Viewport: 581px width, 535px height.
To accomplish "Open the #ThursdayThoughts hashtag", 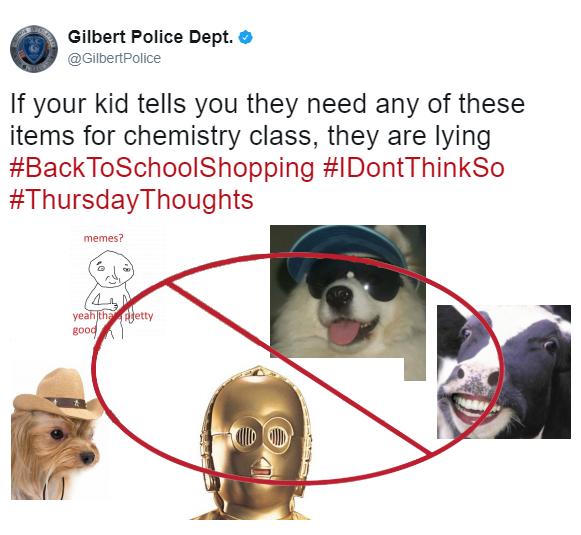I will (132, 200).
